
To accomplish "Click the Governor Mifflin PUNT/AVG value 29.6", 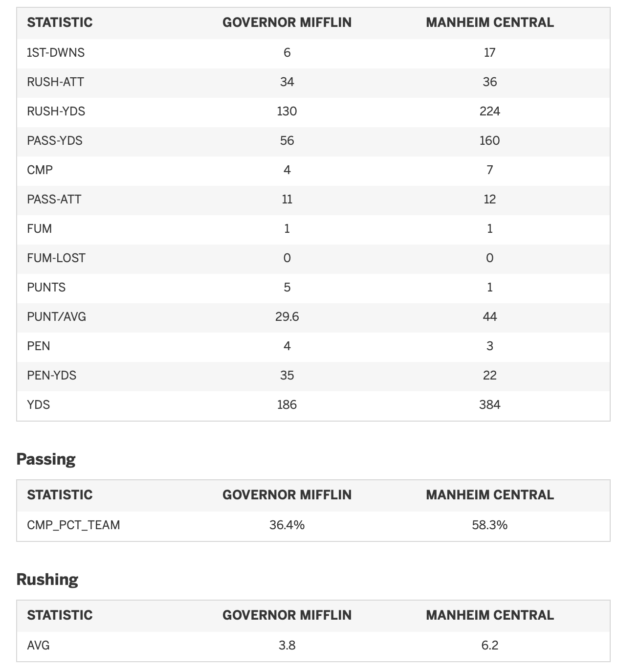I will click(287, 316).
